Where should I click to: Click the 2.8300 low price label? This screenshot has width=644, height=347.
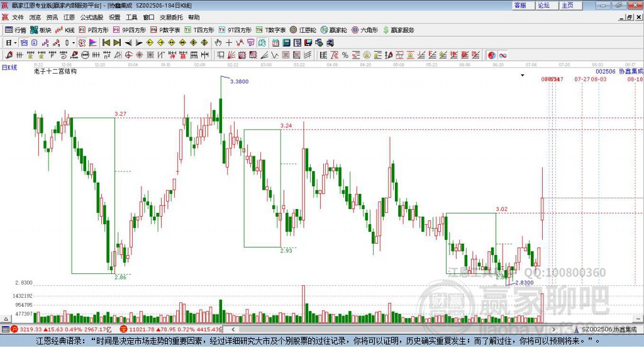525,283
